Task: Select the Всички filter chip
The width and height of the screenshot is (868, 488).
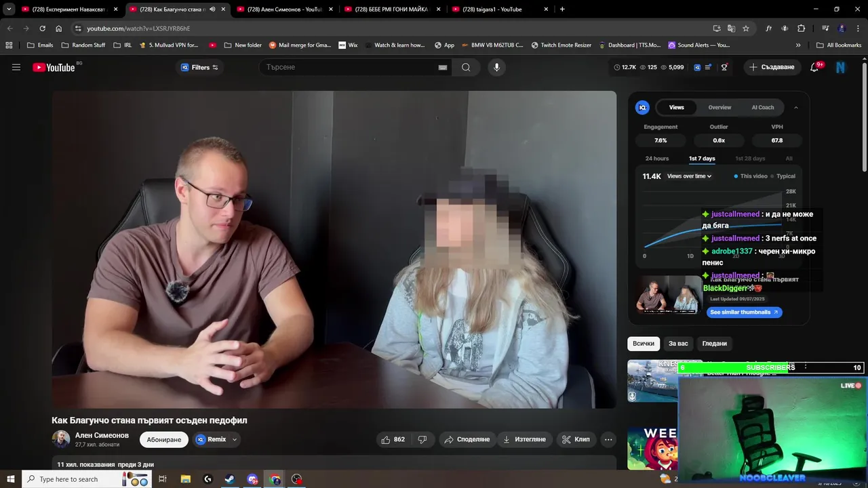Action: 644,344
